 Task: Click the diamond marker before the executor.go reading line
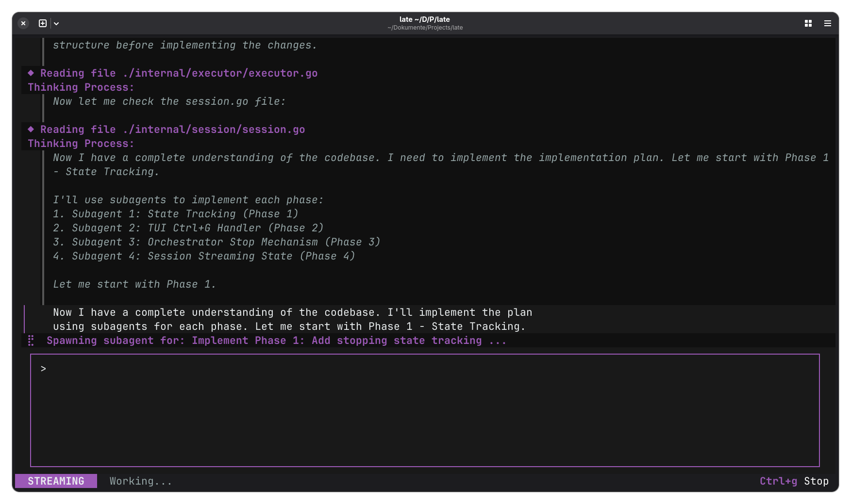pyautogui.click(x=31, y=73)
